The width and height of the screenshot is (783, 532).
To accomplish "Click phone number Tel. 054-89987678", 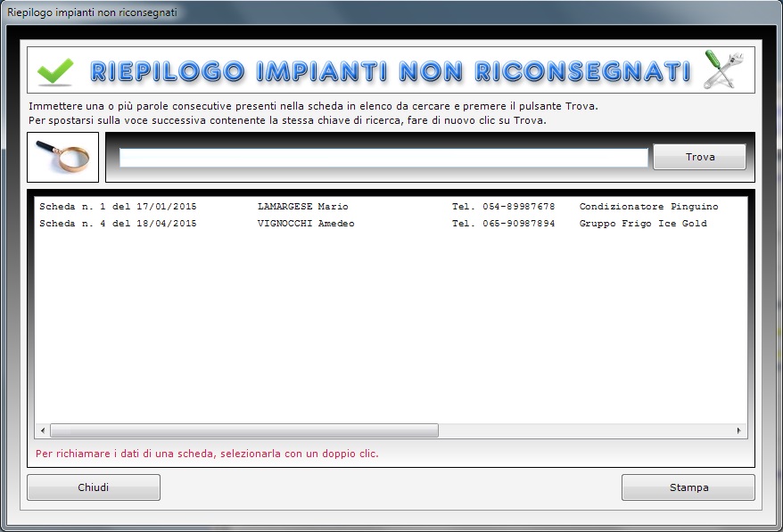I will [x=503, y=207].
